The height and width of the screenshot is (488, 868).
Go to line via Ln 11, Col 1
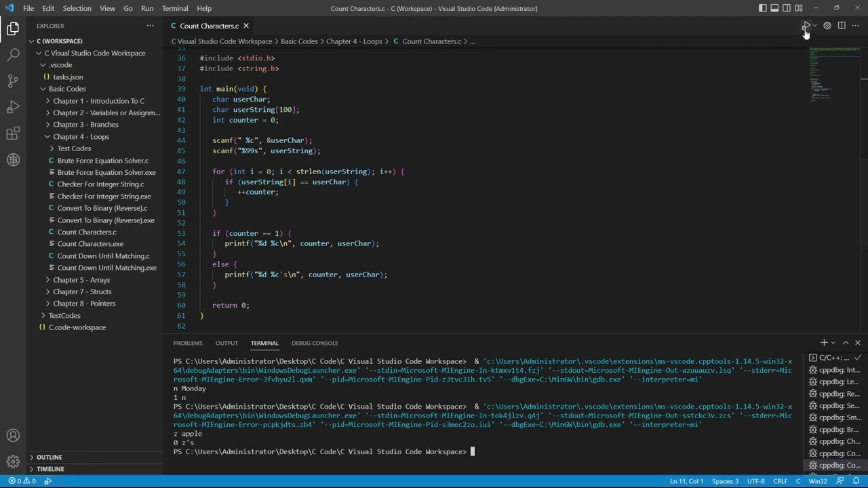pyautogui.click(x=686, y=481)
